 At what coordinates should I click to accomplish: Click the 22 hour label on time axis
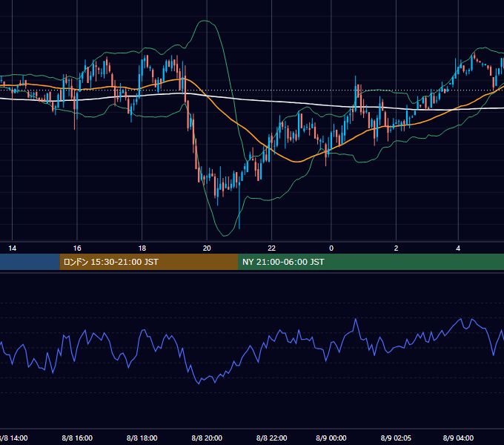271,248
